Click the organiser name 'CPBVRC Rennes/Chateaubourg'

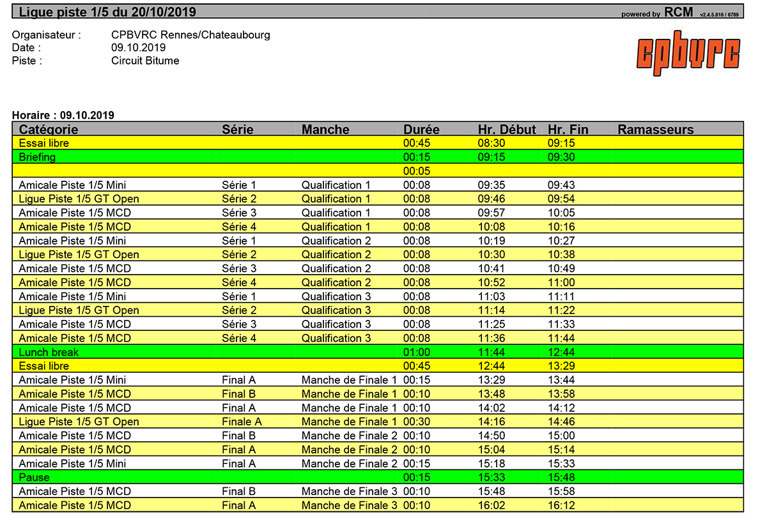tap(190, 35)
